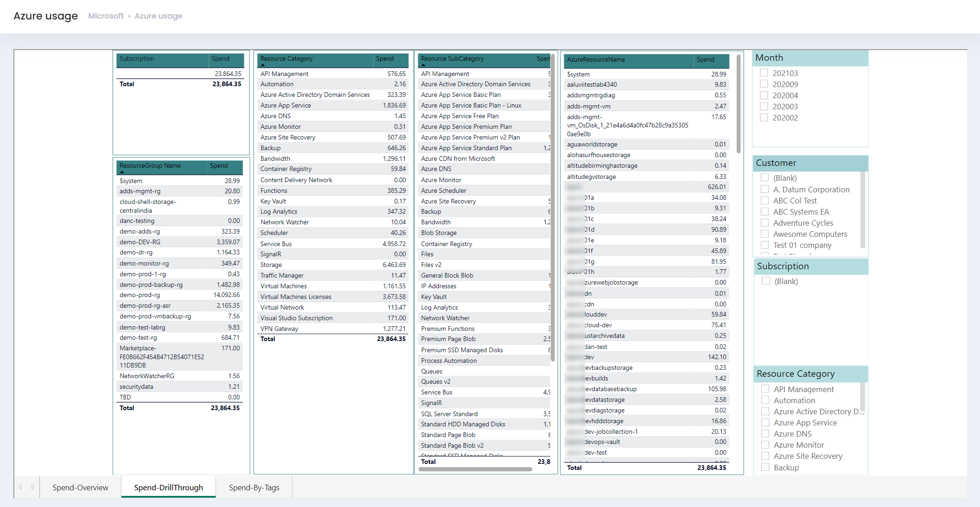The image size is (980, 507).
Task: Check Azure Monitor slicer checkbox
Action: 765,444
